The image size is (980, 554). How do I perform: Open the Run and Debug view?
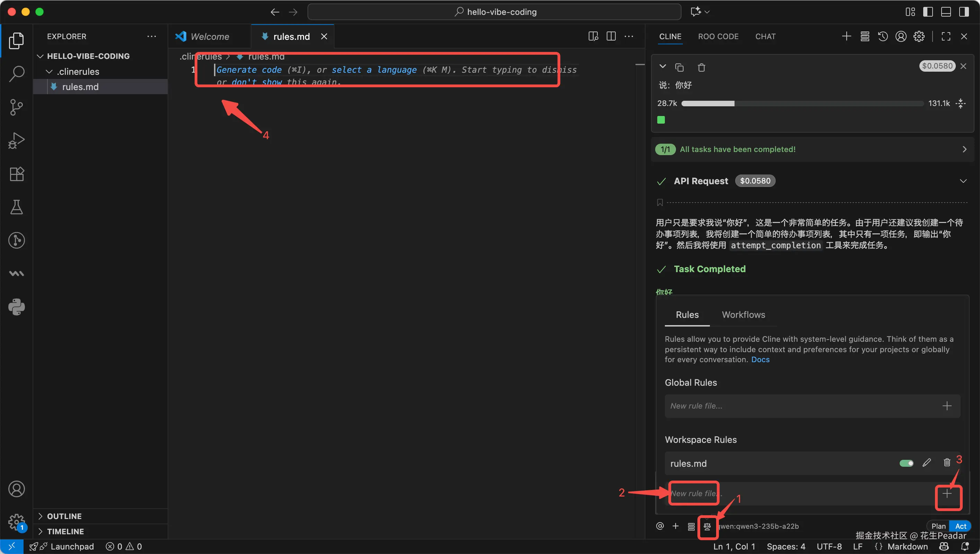[16, 140]
